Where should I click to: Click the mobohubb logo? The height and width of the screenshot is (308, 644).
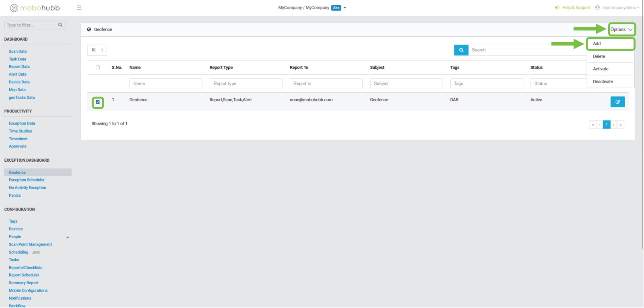coord(35,8)
